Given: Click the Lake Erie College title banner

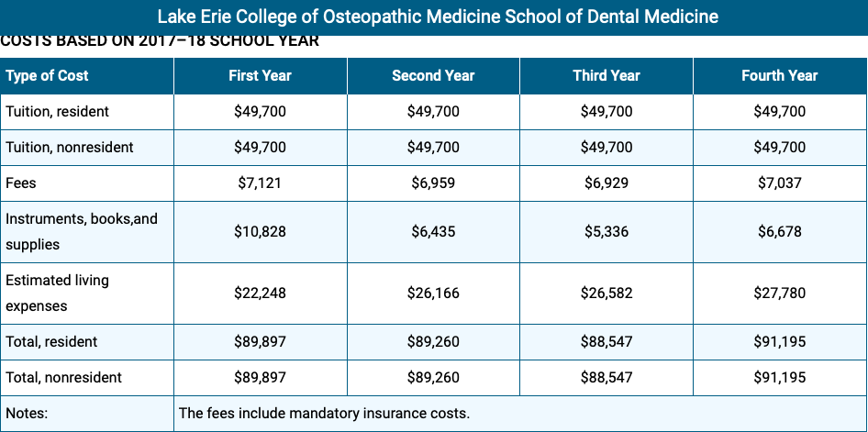Looking at the screenshot, I should 438,17.
